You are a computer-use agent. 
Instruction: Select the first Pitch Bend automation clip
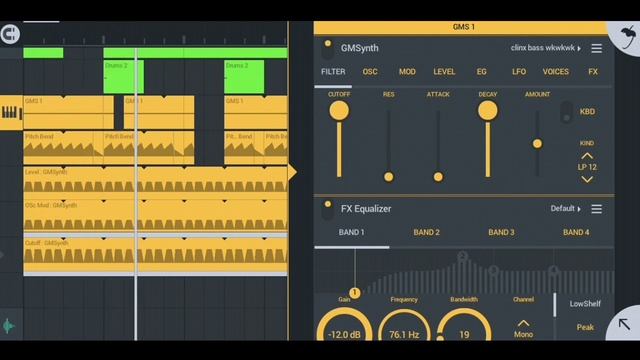click(x=63, y=148)
